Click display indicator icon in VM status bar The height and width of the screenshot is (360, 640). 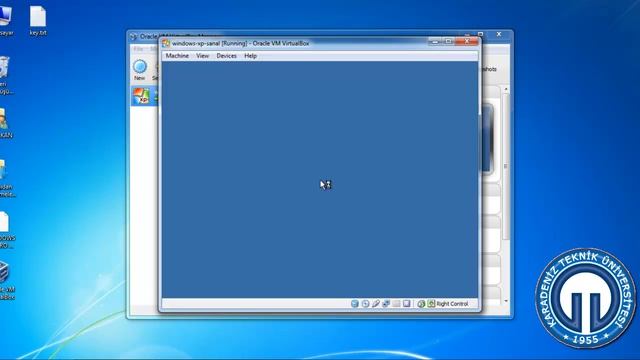pyautogui.click(x=407, y=304)
